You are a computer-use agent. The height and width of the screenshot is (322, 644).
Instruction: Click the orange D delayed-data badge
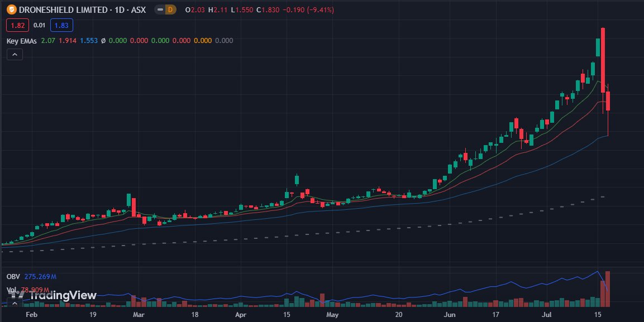click(170, 9)
